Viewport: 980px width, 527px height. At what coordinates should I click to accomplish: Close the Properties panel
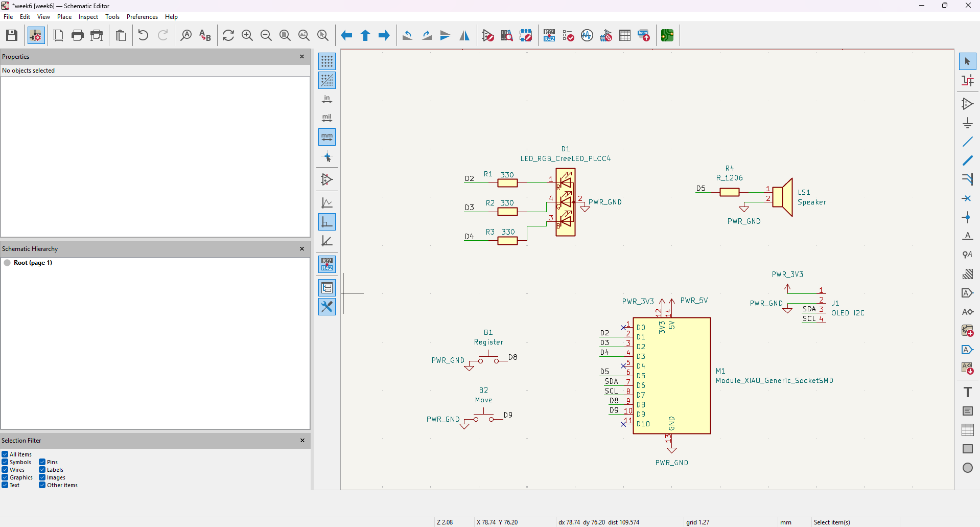[302, 57]
